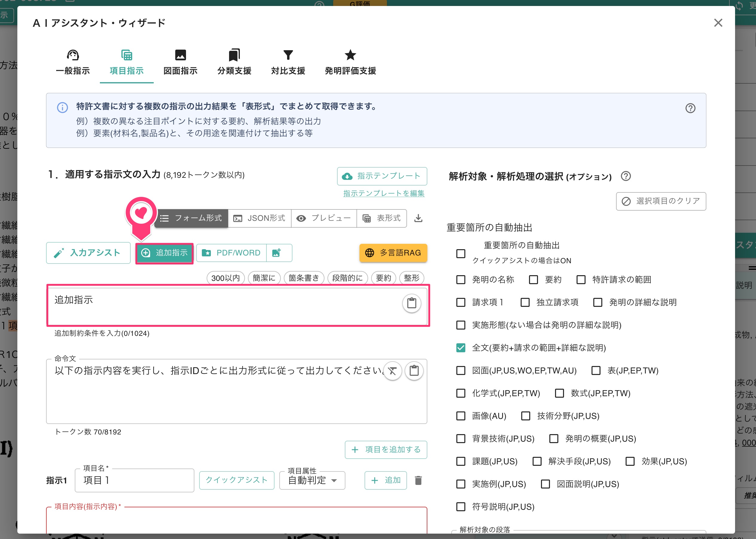
Task: Enable 重要箇所の自動抽出 checkbox
Action: click(461, 254)
